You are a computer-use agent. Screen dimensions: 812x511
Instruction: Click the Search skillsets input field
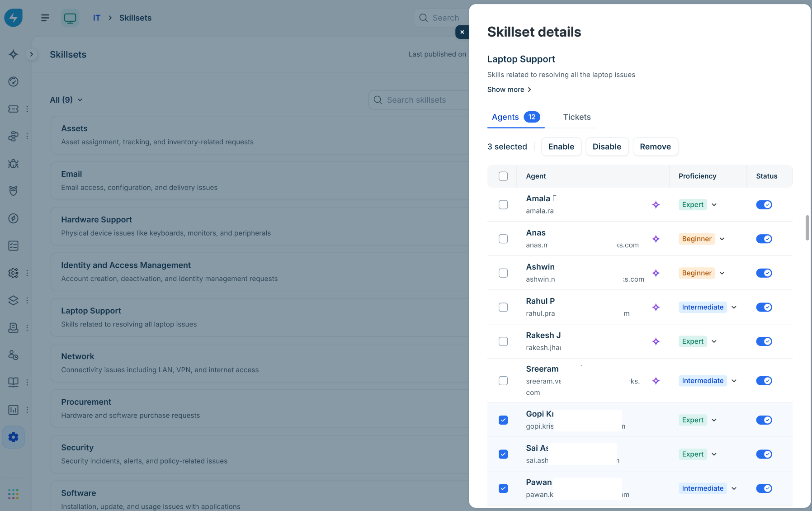[419, 100]
